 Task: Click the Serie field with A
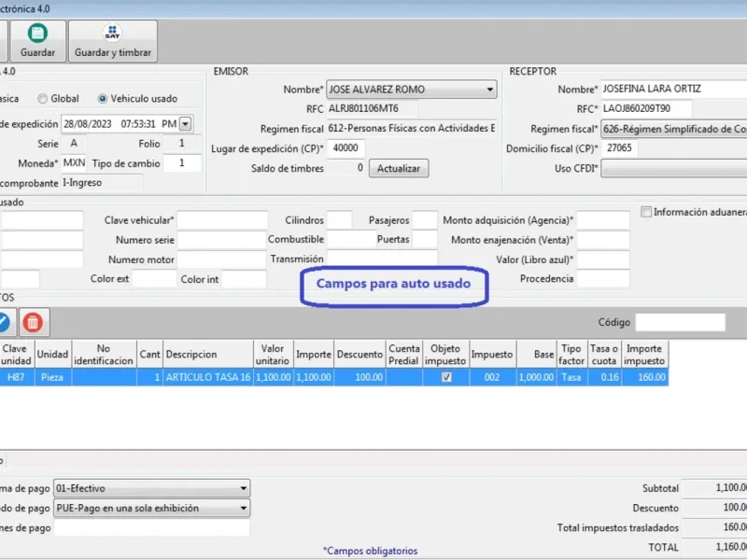tap(74, 144)
